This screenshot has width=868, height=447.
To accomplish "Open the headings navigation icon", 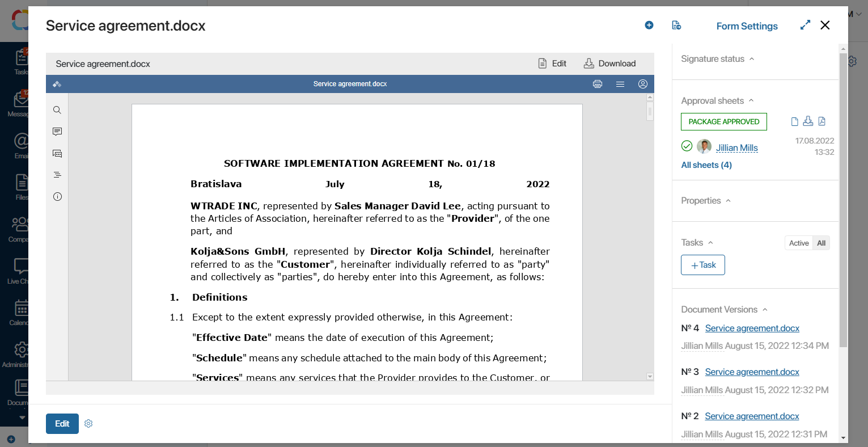I will point(57,175).
